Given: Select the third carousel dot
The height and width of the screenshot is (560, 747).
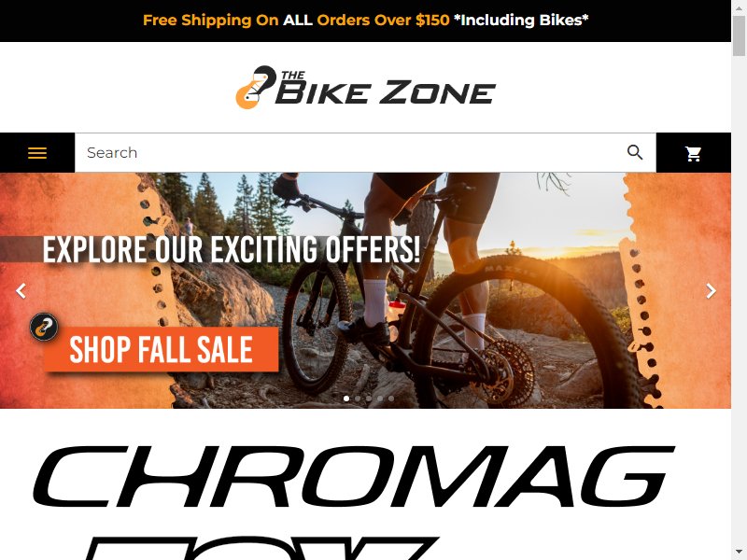Looking at the screenshot, I should [x=369, y=399].
